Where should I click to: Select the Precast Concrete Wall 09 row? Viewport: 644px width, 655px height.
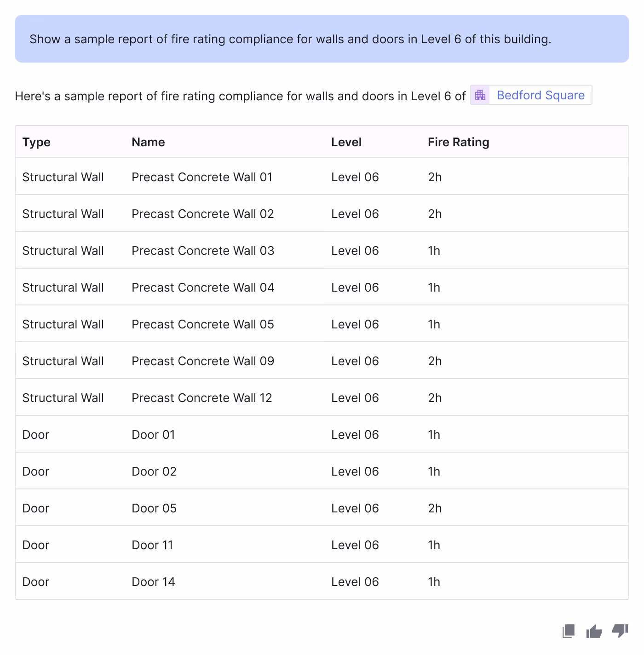[x=322, y=361]
